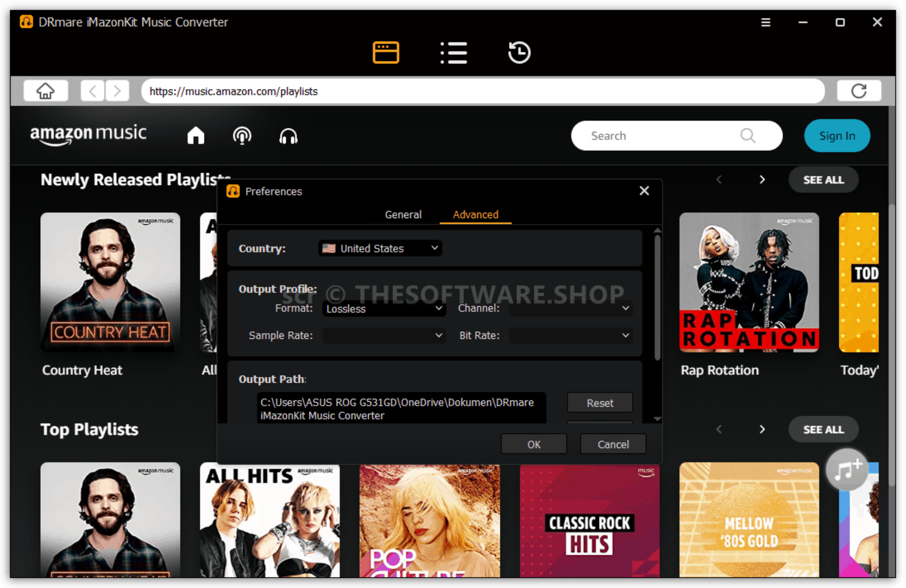Image resolution: width=906 pixels, height=588 pixels.
Task: Go back with the left arrow button
Action: pos(92,91)
